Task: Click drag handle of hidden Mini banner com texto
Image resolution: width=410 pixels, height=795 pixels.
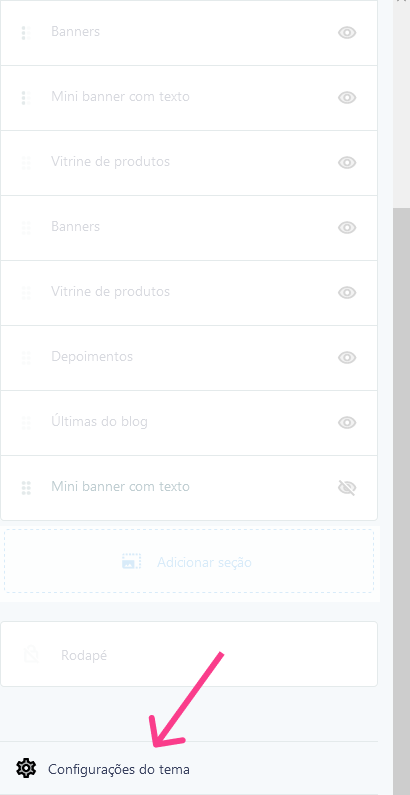Action: pos(26,488)
